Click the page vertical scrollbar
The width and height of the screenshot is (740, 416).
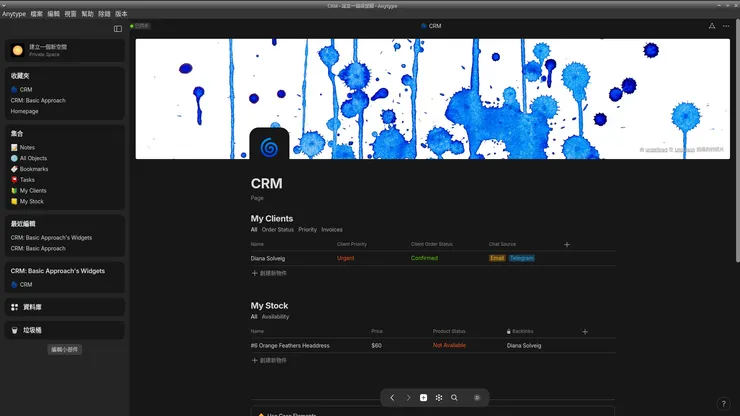click(x=738, y=142)
